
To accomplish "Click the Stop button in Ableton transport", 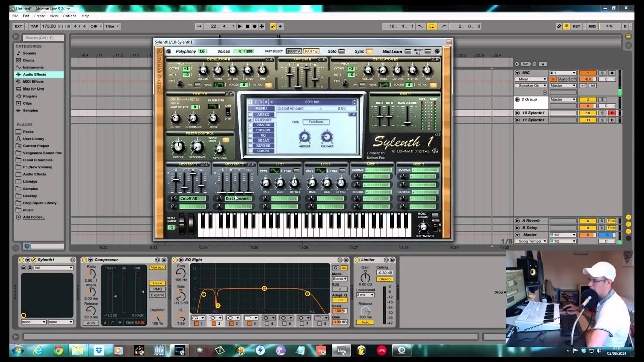I will [247, 26].
